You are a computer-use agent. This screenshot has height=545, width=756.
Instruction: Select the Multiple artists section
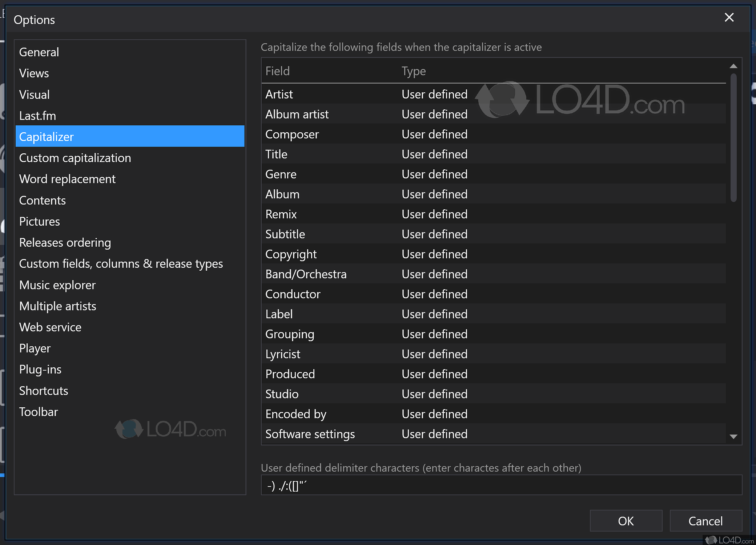(57, 306)
